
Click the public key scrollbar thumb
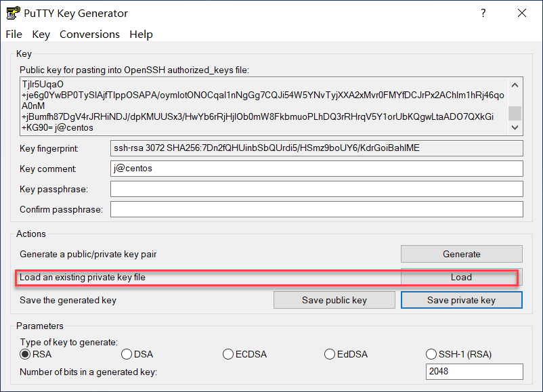tap(515, 113)
